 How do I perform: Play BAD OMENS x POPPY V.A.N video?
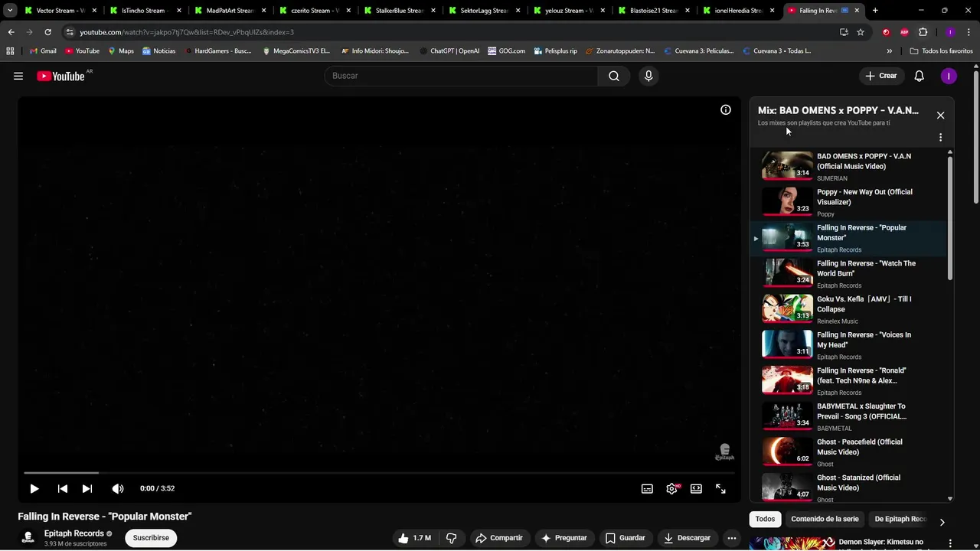point(848,166)
